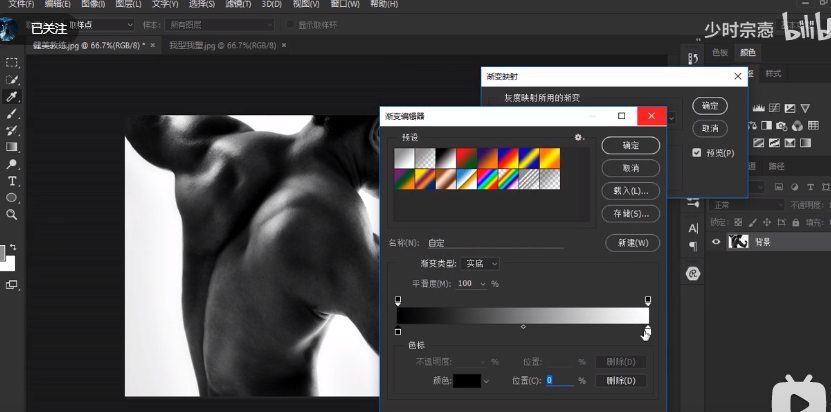
Task: Open color stop color dropdown arrow
Action: [x=486, y=381]
